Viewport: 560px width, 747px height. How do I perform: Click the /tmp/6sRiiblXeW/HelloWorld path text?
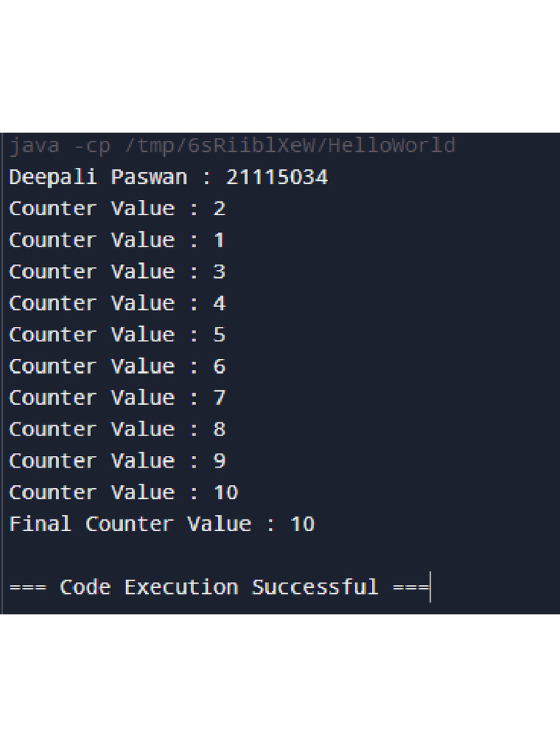pyautogui.click(x=289, y=146)
